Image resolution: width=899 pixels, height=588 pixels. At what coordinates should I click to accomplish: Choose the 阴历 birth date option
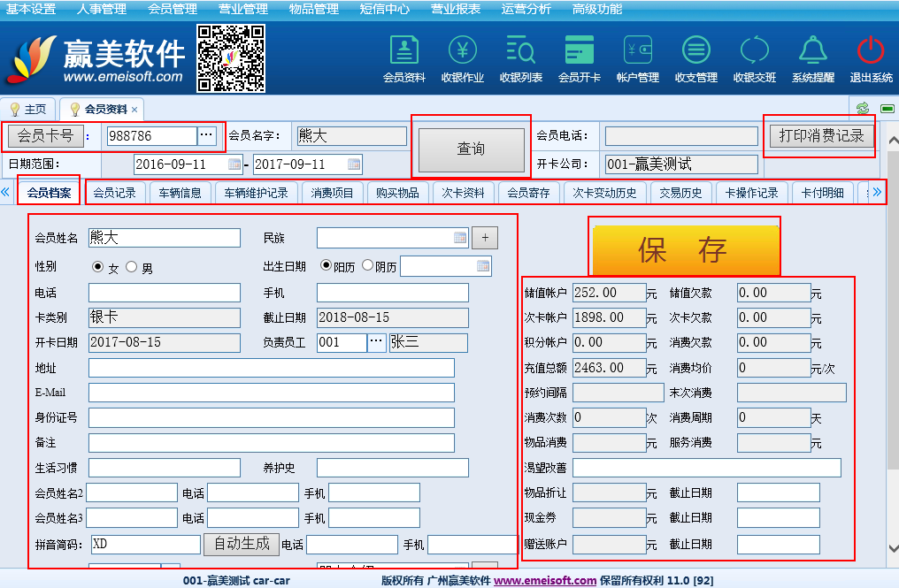coord(367,265)
